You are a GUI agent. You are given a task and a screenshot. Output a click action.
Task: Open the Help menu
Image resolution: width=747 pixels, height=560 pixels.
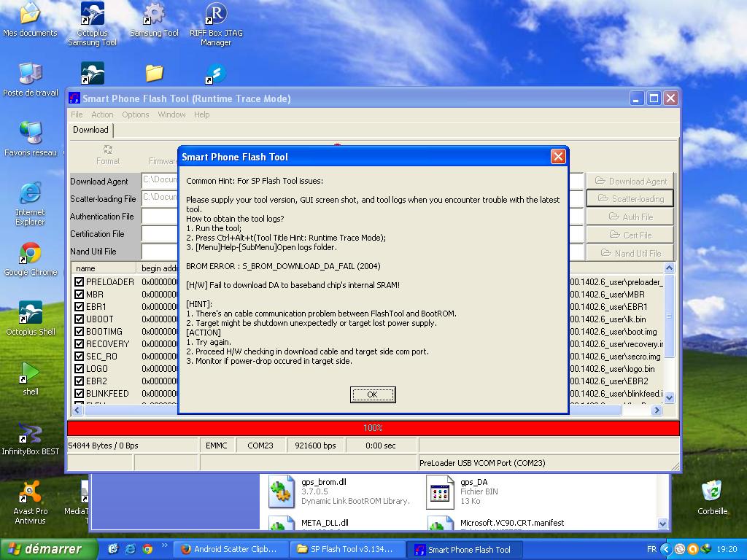pos(201,114)
